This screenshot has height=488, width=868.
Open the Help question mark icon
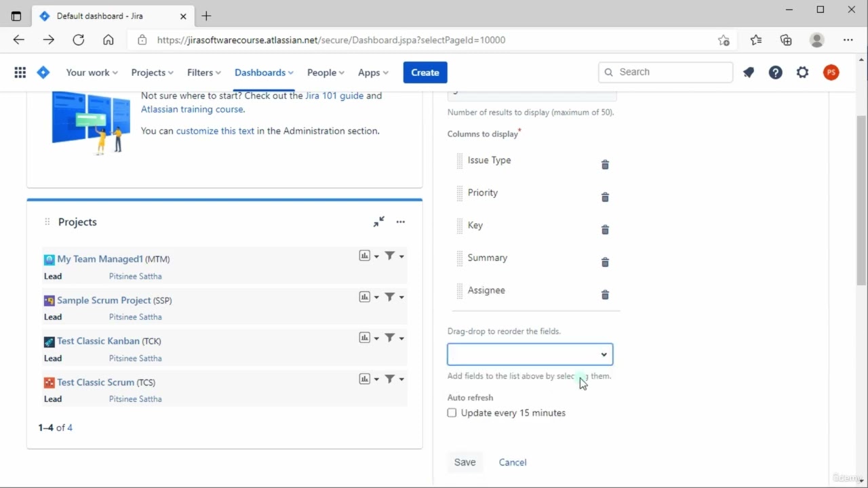point(776,73)
